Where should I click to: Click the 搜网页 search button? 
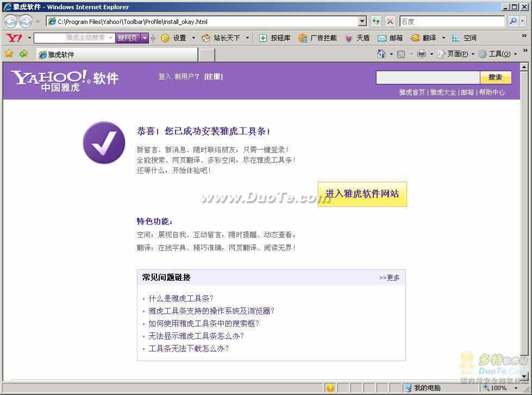[128, 38]
